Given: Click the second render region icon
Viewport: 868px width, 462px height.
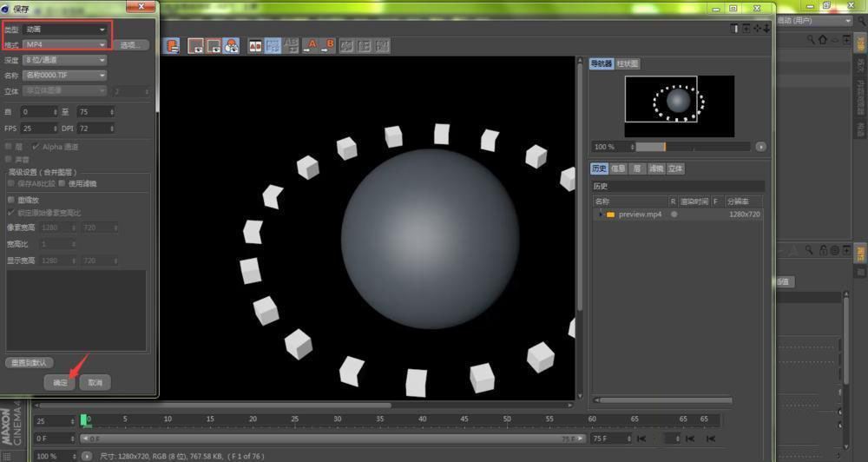Looking at the screenshot, I should [x=214, y=45].
